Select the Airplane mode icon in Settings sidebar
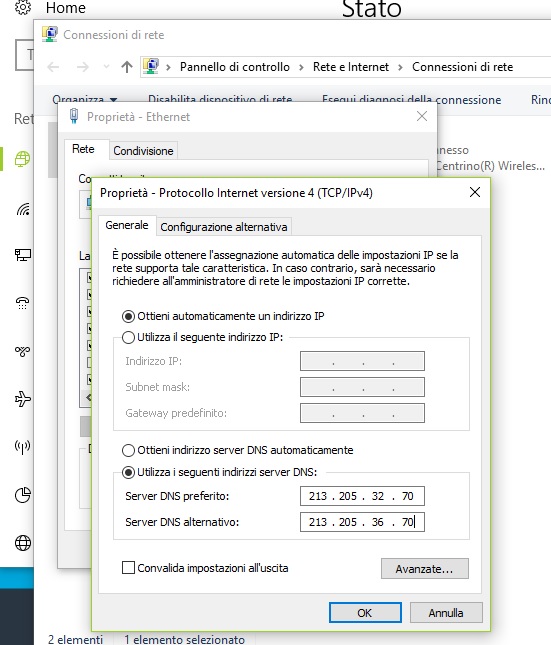The width and height of the screenshot is (551, 645). point(23,399)
